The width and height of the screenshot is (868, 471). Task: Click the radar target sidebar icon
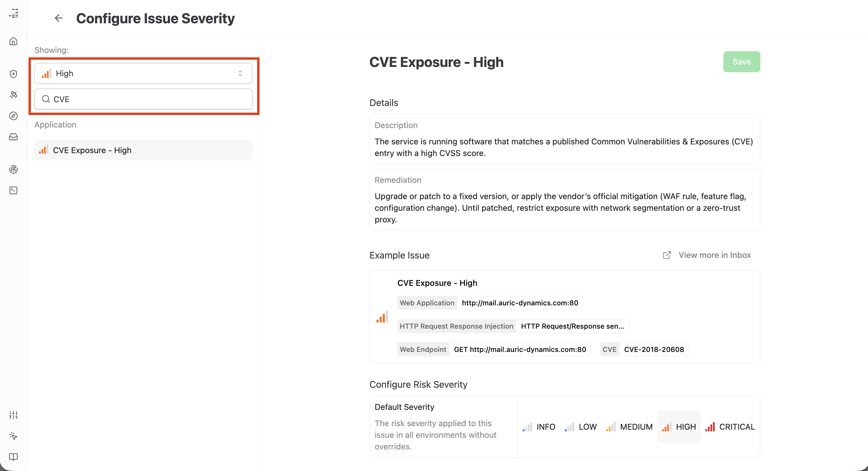click(x=13, y=169)
